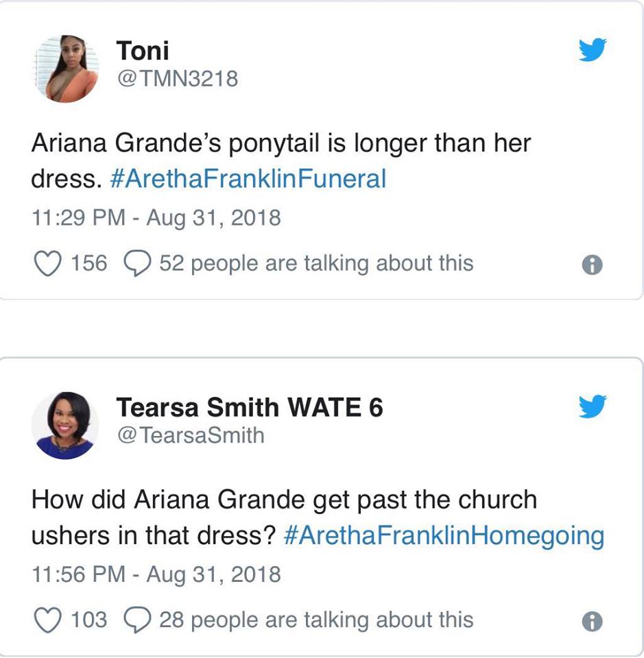644x658 pixels.
Task: Click the display name Toni
Action: tap(143, 50)
